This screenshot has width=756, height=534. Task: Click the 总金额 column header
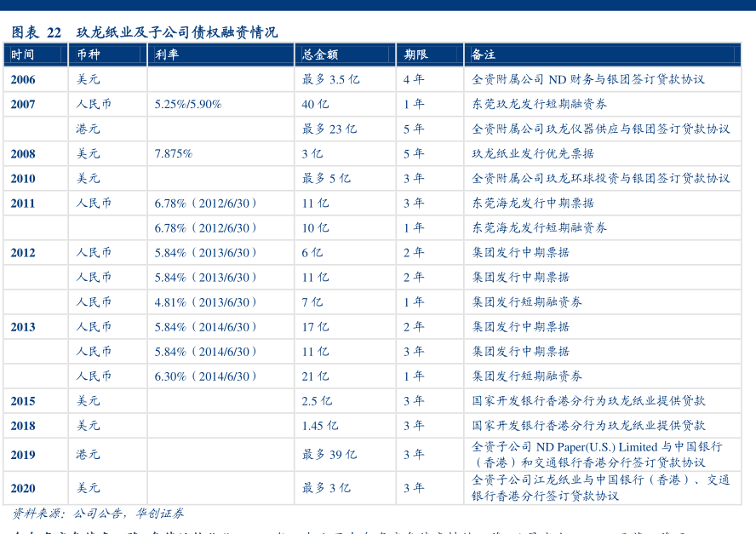point(320,55)
